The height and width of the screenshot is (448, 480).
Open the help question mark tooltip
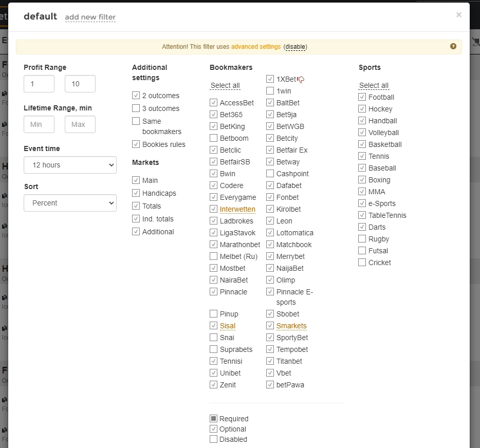[x=453, y=46]
